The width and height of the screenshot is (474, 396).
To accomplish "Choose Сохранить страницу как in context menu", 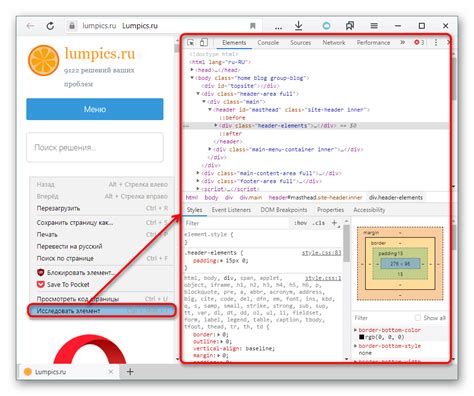I will point(102,222).
